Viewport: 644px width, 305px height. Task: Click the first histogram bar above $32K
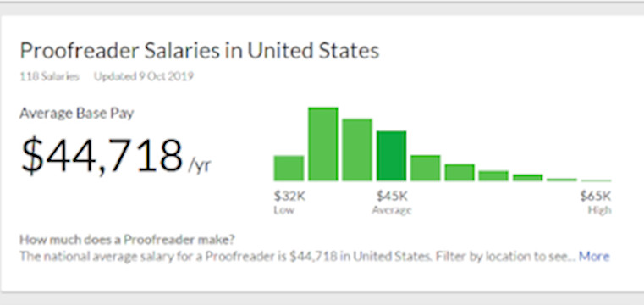pyautogui.click(x=289, y=168)
